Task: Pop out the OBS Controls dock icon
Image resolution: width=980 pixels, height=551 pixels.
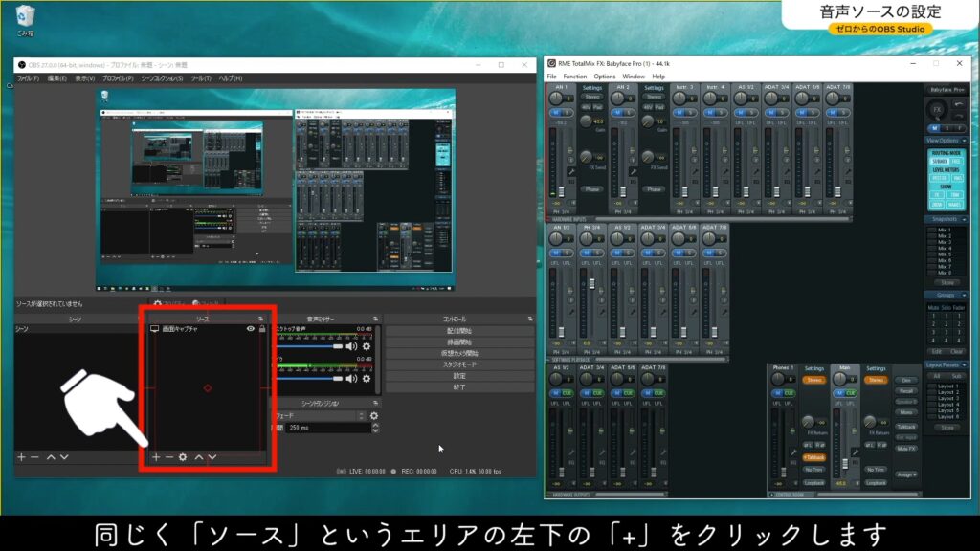Action: point(530,319)
